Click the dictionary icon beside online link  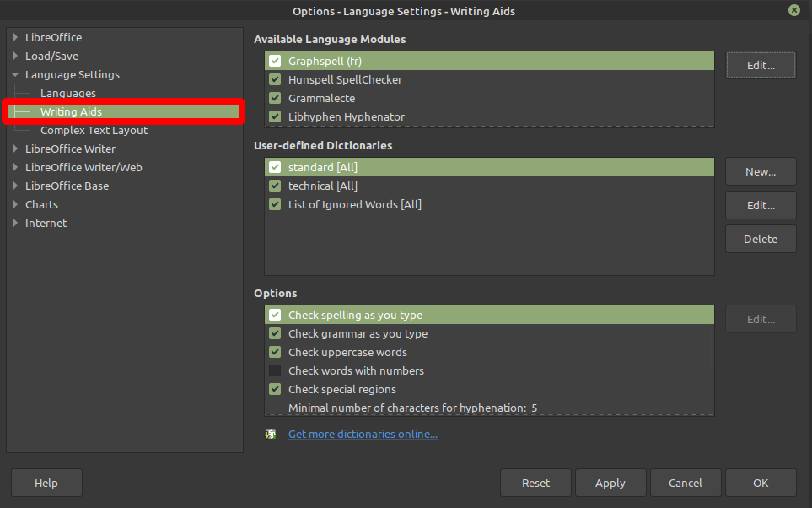(x=271, y=435)
